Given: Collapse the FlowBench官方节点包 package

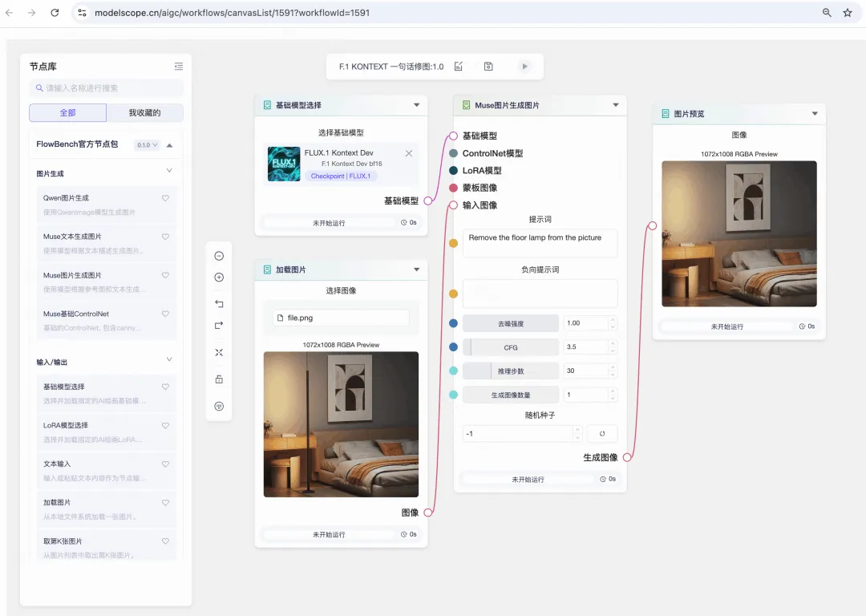Looking at the screenshot, I should pos(169,145).
